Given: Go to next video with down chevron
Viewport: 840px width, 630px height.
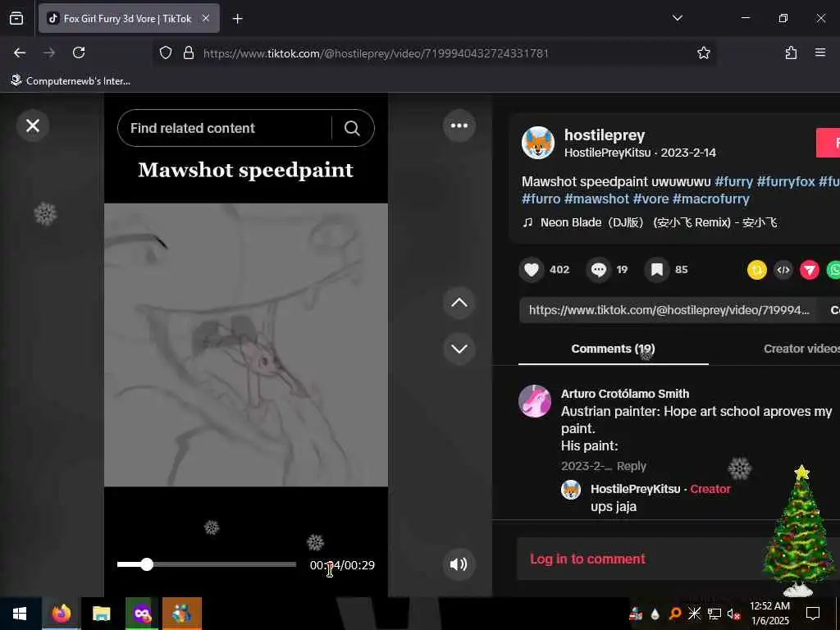Looking at the screenshot, I should (459, 349).
